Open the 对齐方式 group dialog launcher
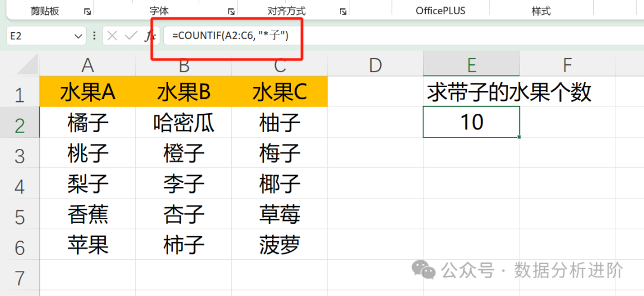The width and height of the screenshot is (644, 296). (343, 11)
